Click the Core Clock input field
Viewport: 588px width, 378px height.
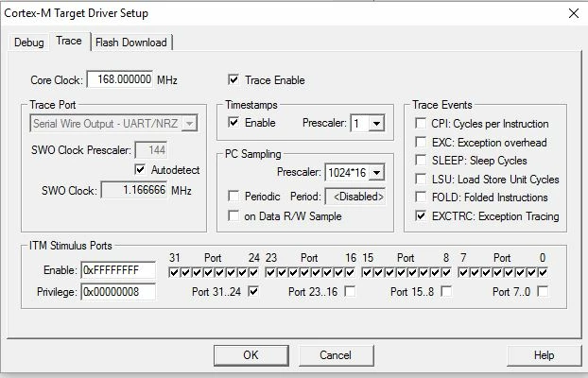click(120, 79)
